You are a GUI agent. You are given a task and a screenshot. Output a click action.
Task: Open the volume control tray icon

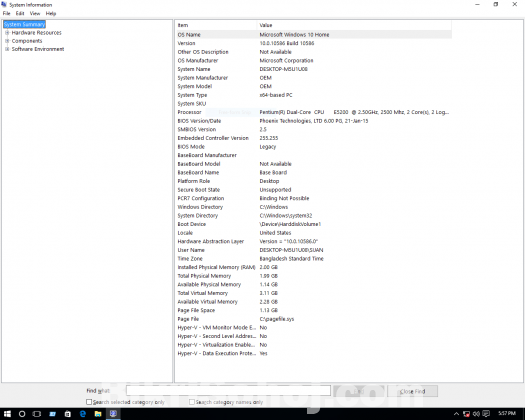[476, 414]
